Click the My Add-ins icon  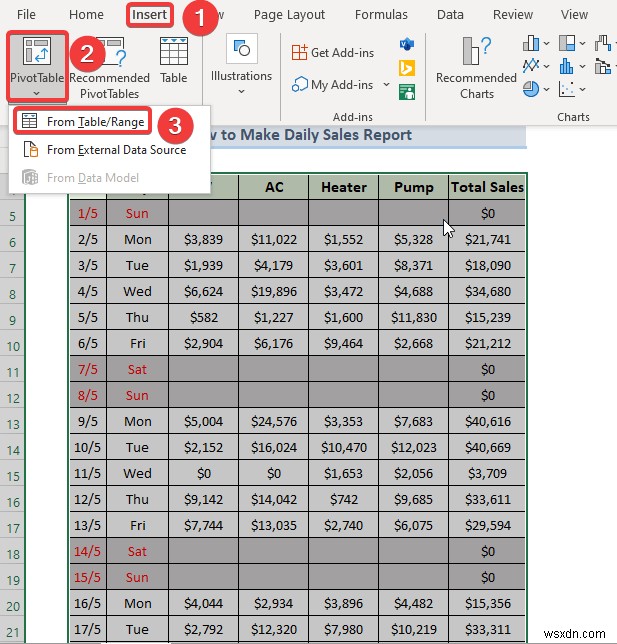point(299,85)
